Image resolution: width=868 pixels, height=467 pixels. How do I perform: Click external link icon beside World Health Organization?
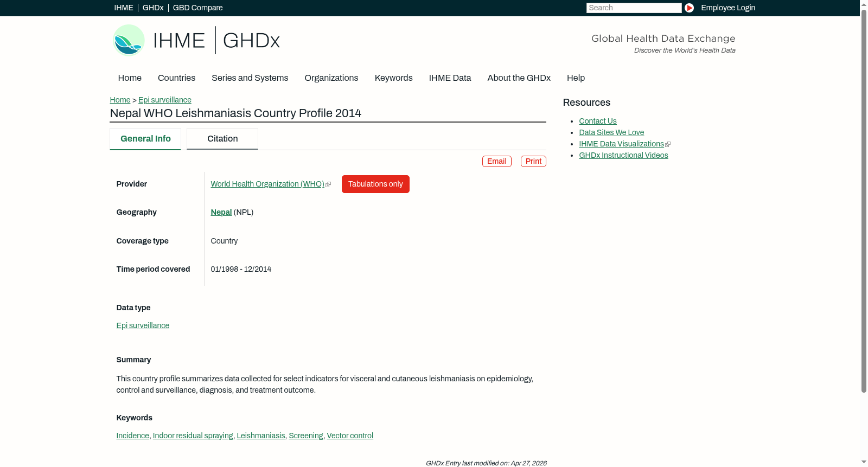(328, 184)
